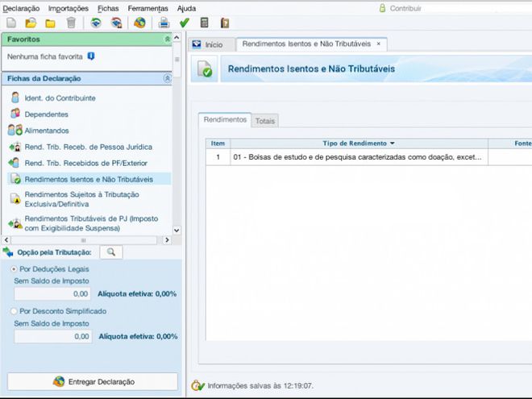Click sidebar horizontal scroll right arrow

(167, 240)
